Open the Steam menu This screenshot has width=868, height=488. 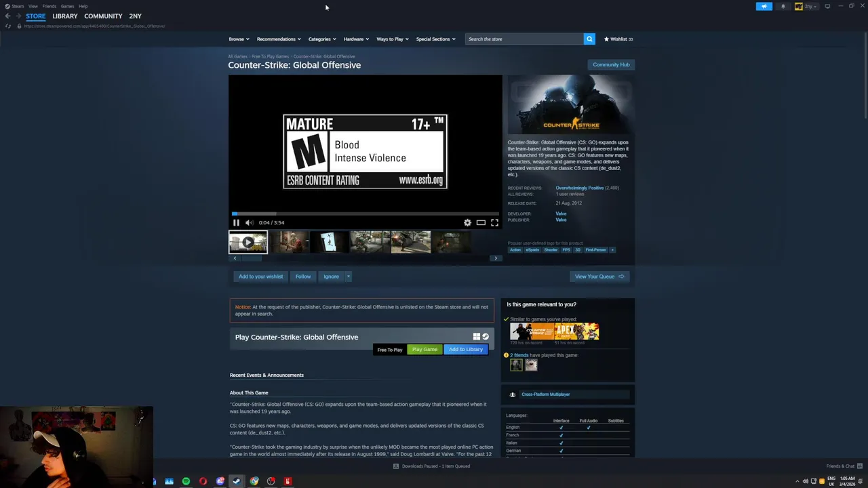tap(14, 6)
